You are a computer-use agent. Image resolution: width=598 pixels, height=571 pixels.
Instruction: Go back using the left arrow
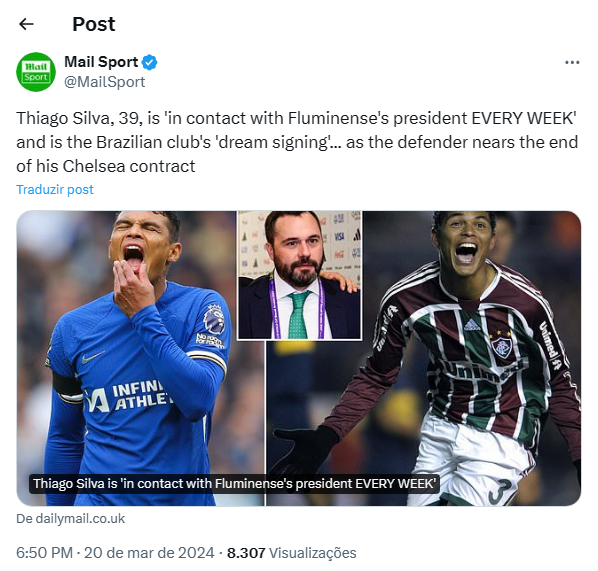point(26,24)
